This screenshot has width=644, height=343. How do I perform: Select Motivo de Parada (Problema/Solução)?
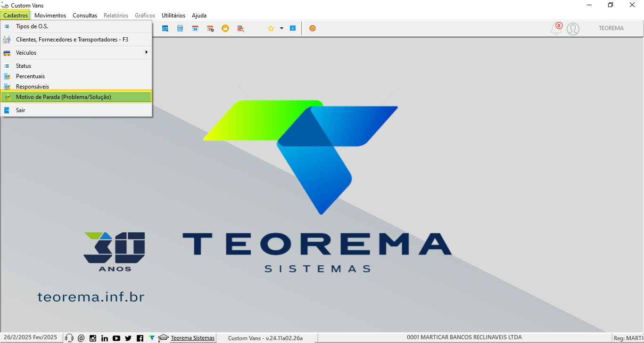(x=76, y=97)
